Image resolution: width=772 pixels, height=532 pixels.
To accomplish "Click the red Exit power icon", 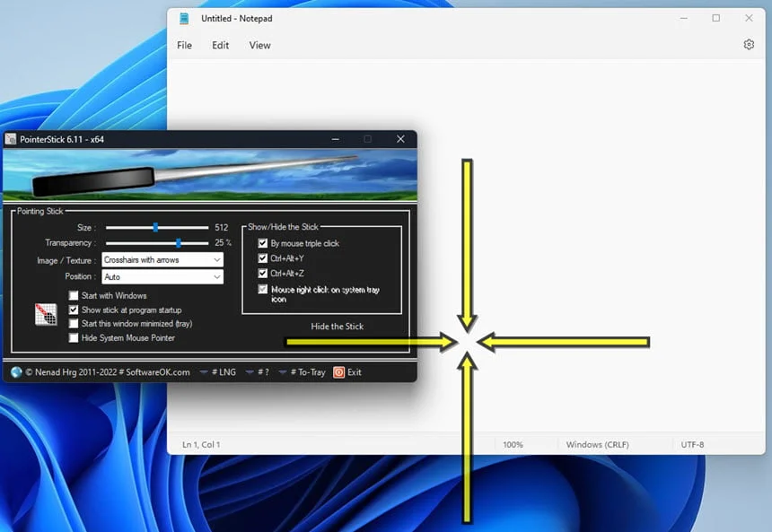I will [338, 372].
